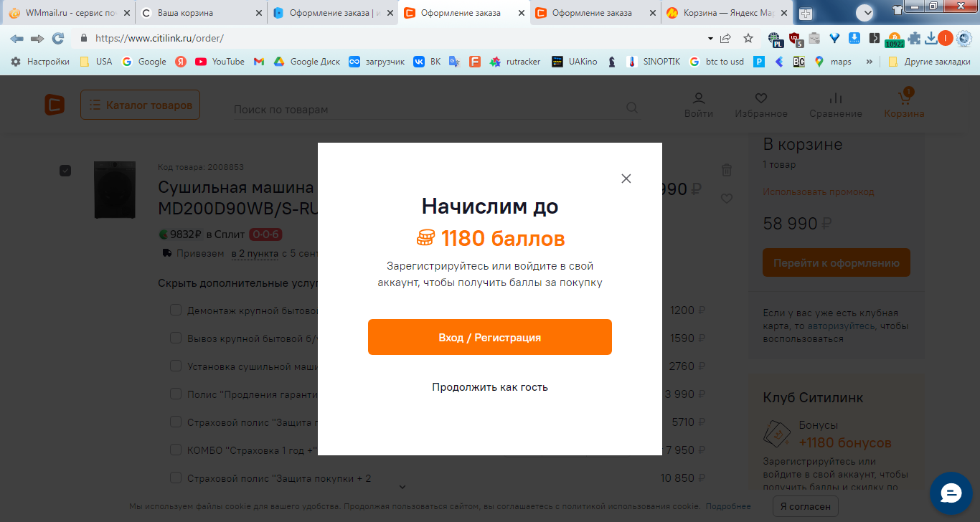Collapse Скрыть дополнительные услуги
This screenshot has height=522, width=980.
pos(237,283)
